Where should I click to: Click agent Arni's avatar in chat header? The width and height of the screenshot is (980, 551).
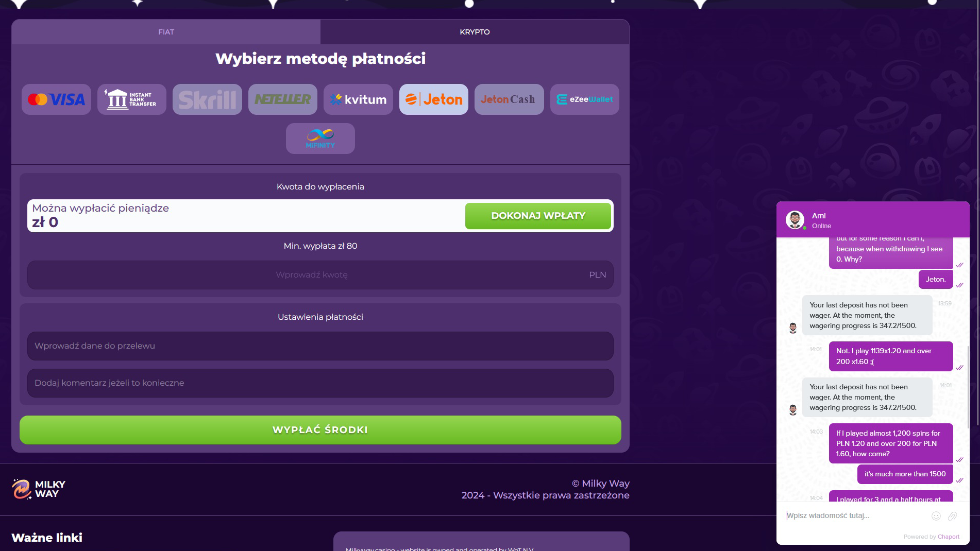[795, 220]
